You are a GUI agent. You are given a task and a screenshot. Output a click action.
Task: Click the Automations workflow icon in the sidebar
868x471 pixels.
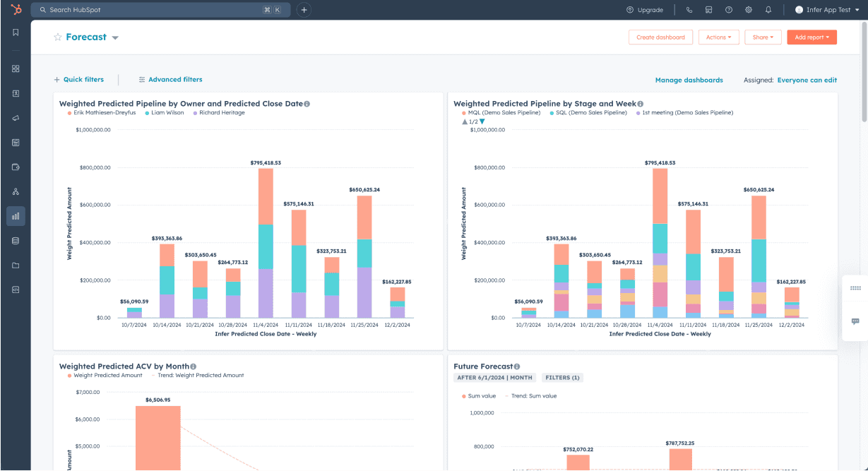pyautogui.click(x=16, y=191)
